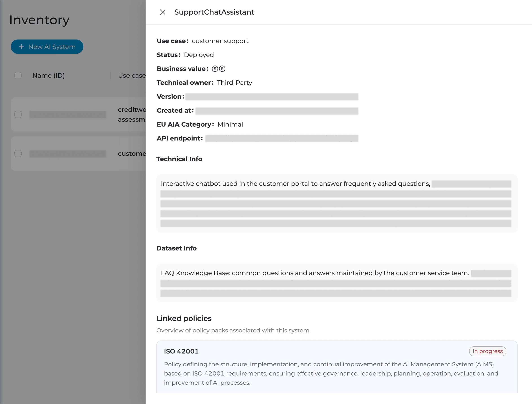
Task: Sort by the Name (ID) column header
Action: coord(48,75)
